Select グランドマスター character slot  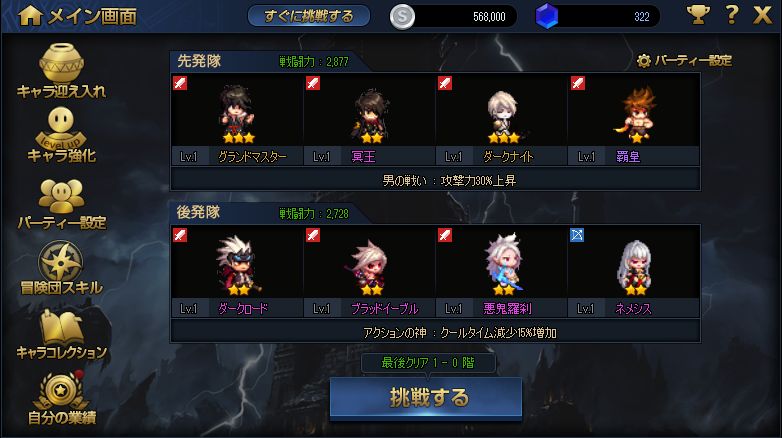(237, 120)
